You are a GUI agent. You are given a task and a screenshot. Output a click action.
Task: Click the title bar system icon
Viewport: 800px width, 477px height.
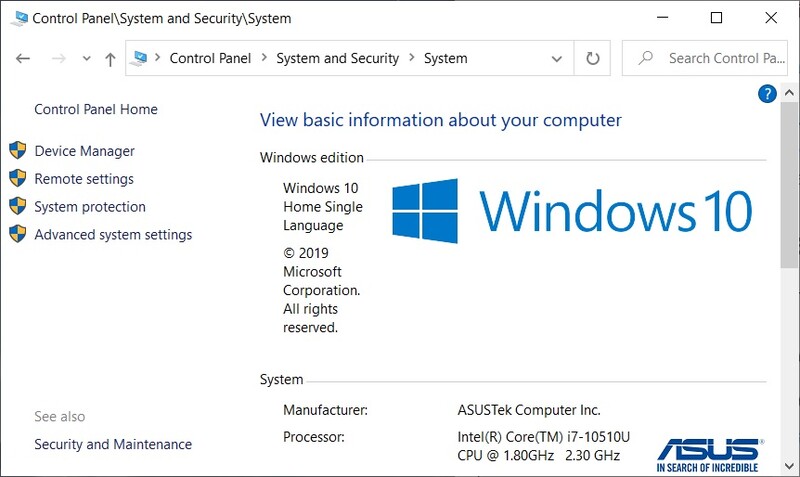tap(19, 19)
